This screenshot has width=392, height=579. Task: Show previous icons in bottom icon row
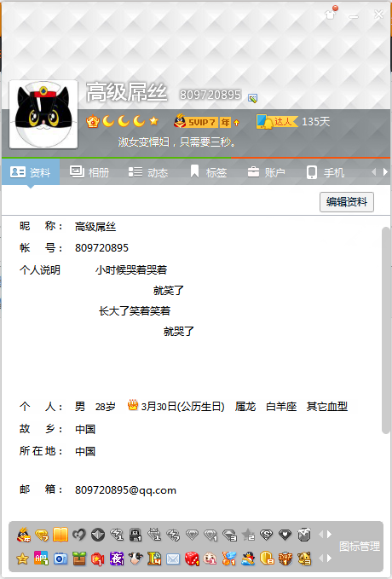click(320, 559)
